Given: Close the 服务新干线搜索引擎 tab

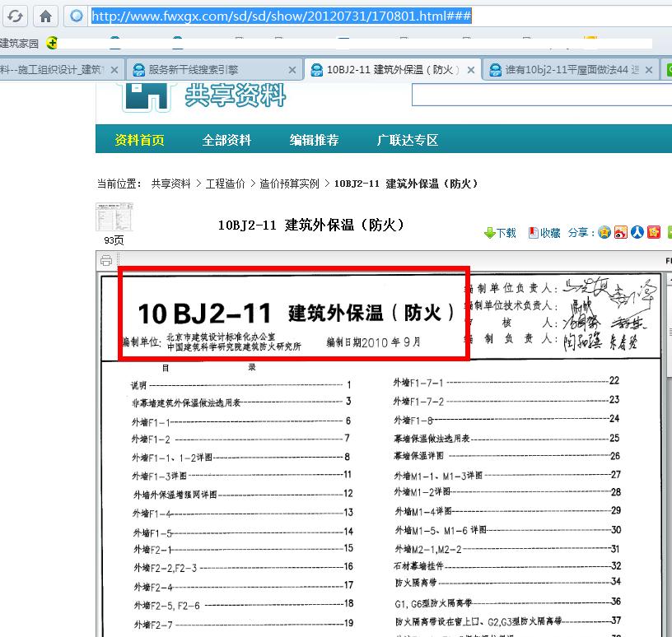Looking at the screenshot, I should click(292, 70).
